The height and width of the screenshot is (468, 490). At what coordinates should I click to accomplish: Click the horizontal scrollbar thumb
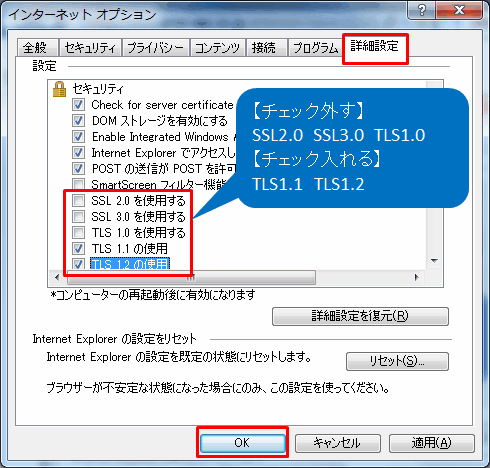(191, 277)
